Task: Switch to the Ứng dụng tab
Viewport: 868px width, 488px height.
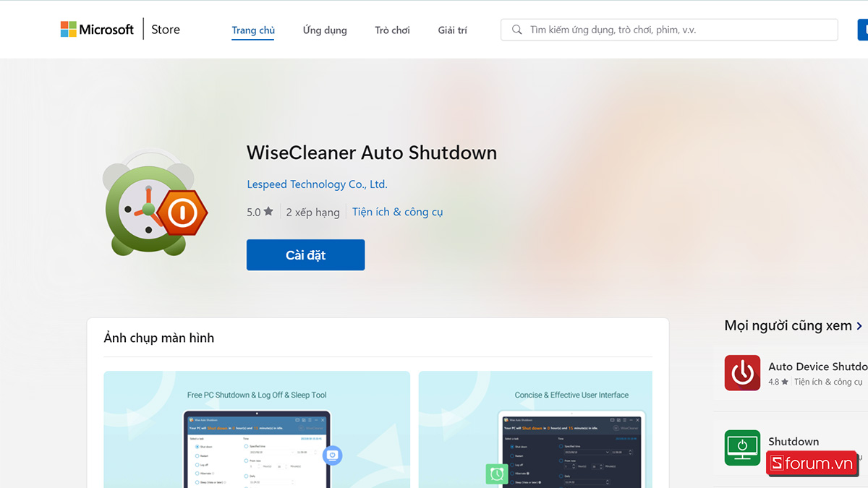Action: pyautogui.click(x=325, y=30)
